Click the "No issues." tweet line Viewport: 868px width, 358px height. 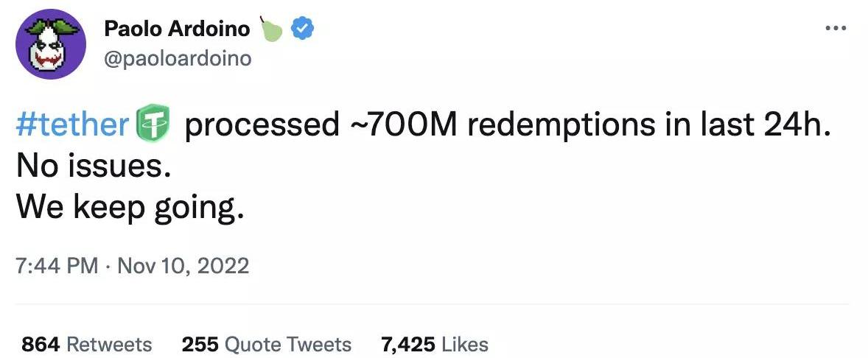click(x=94, y=167)
